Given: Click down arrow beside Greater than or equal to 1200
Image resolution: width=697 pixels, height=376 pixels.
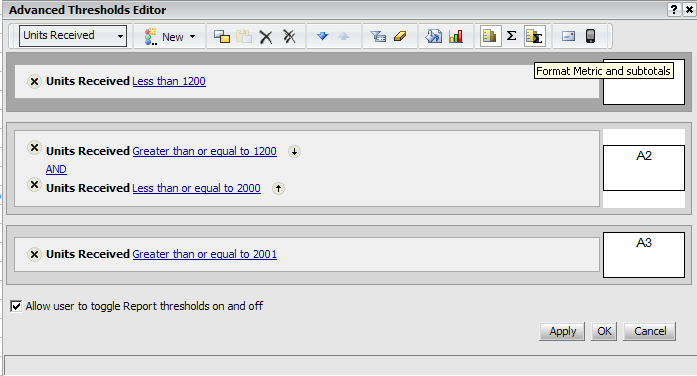Looking at the screenshot, I should (294, 152).
